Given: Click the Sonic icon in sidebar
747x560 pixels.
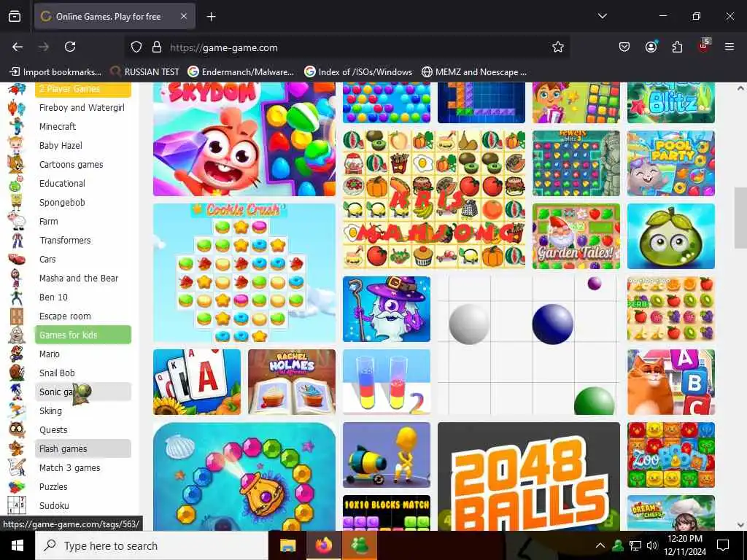Looking at the screenshot, I should [x=16, y=392].
